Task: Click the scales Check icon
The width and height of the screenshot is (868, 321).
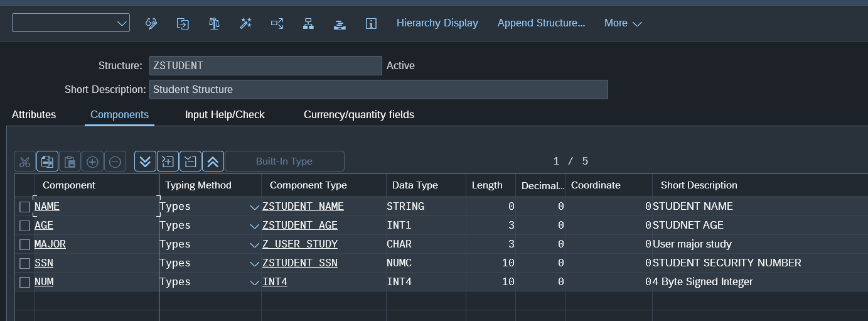Action: tap(214, 23)
